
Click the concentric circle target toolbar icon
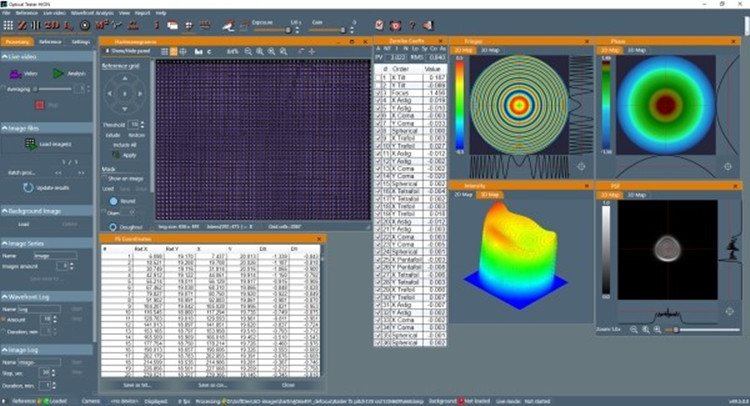pyautogui.click(x=85, y=25)
